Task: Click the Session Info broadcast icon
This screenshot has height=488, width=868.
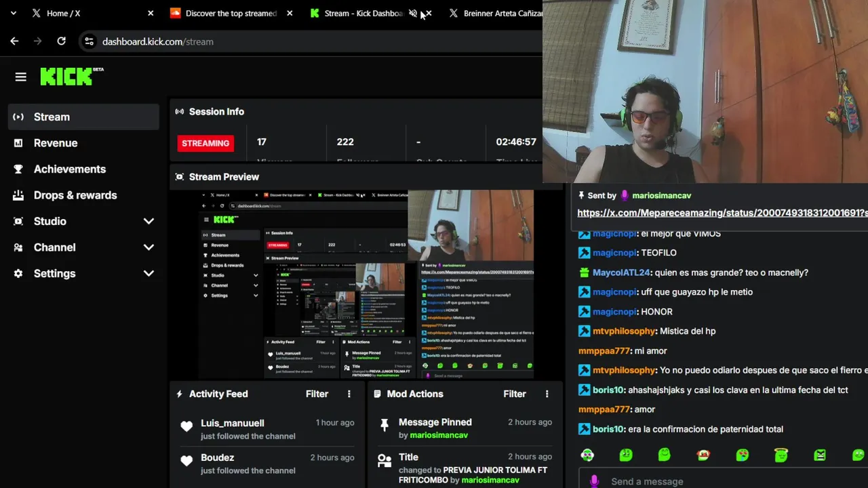Action: [179, 111]
